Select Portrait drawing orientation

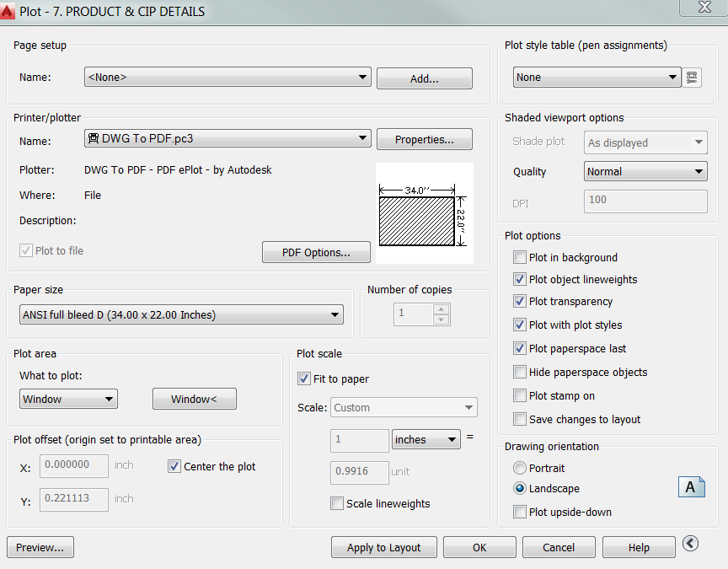coord(520,468)
